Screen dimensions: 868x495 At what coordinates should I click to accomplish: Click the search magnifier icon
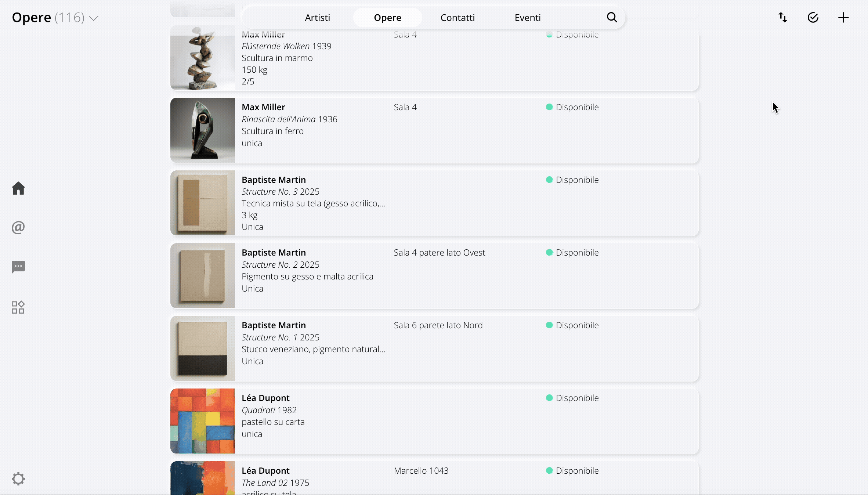pos(612,17)
